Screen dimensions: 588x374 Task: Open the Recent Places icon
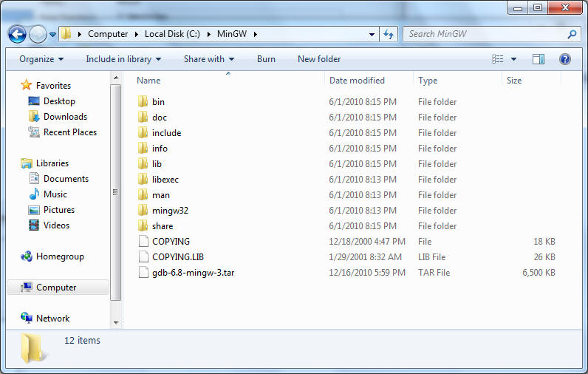coord(34,132)
